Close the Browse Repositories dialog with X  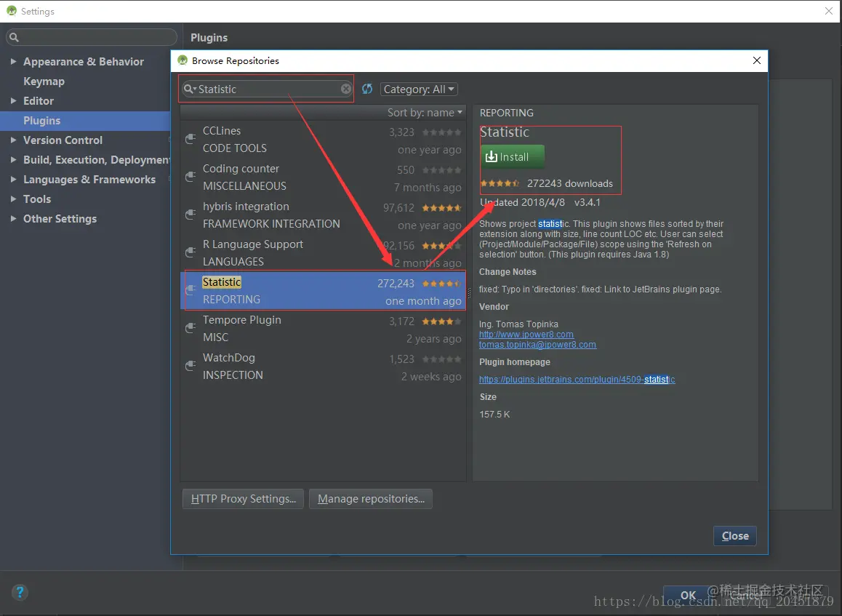pos(757,60)
